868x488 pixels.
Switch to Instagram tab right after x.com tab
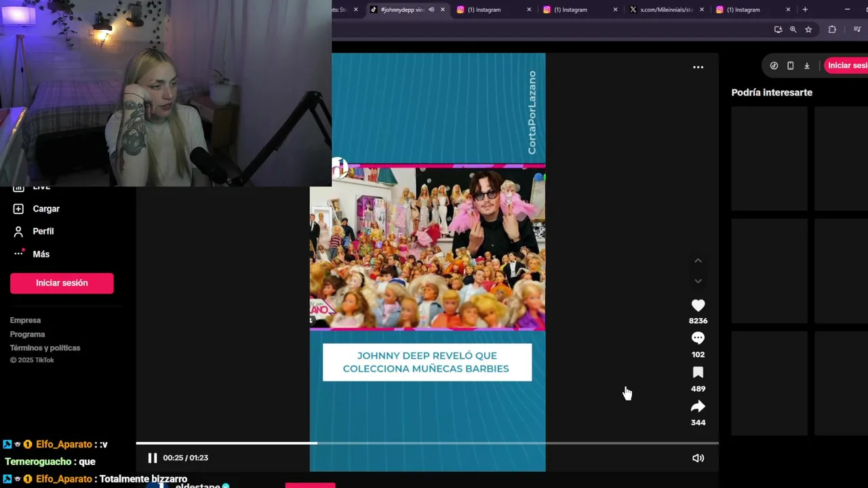click(743, 9)
